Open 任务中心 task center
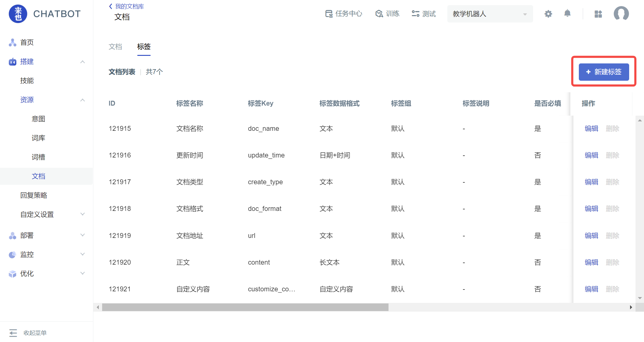Image resolution: width=644 pixels, height=342 pixels. click(344, 14)
